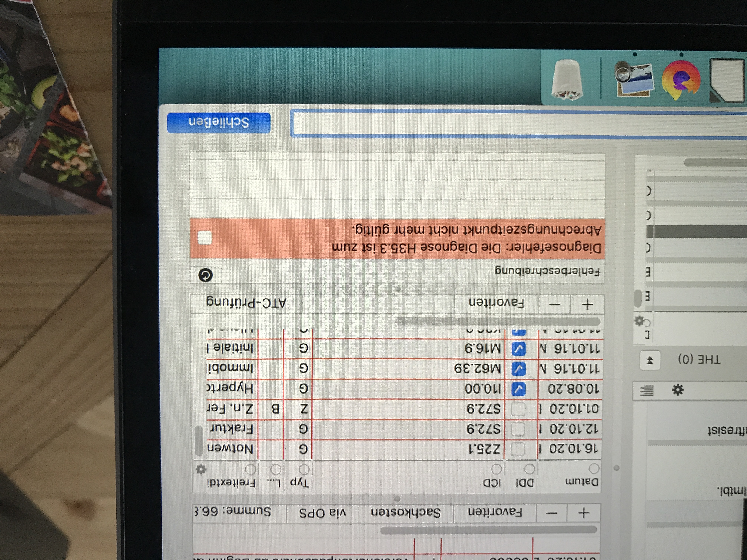Click the text-lines list icon in the left panel
The width and height of the screenshot is (747, 560).
point(647,391)
